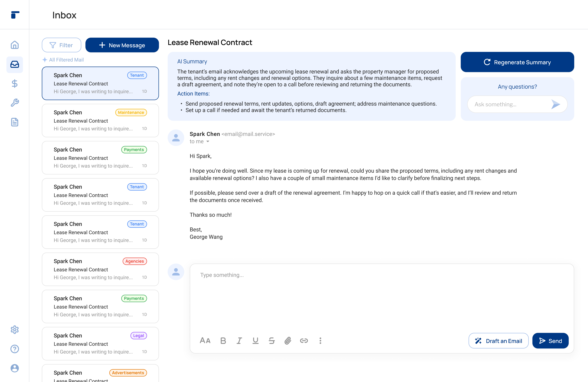The image size is (588, 382).
Task: Open Help from the lower sidebar
Action: click(x=15, y=349)
